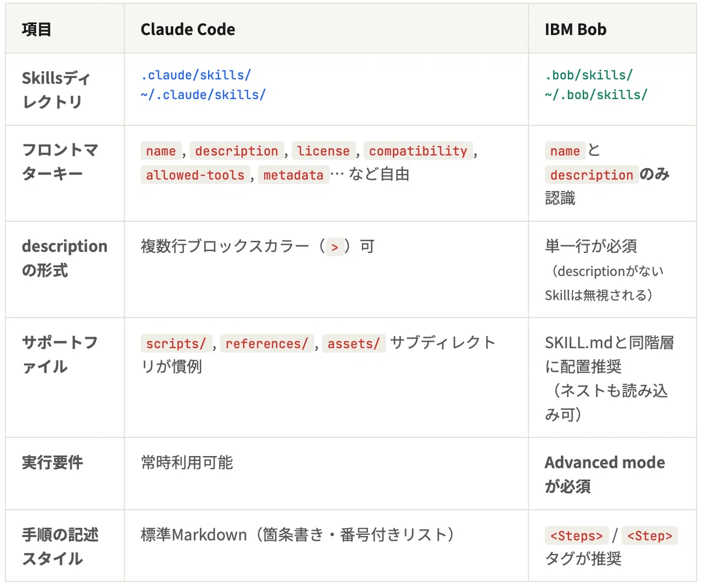Viewport: 701px width, 588px height.
Task: Click the タグが推奨 text
Action: pyautogui.click(x=583, y=559)
